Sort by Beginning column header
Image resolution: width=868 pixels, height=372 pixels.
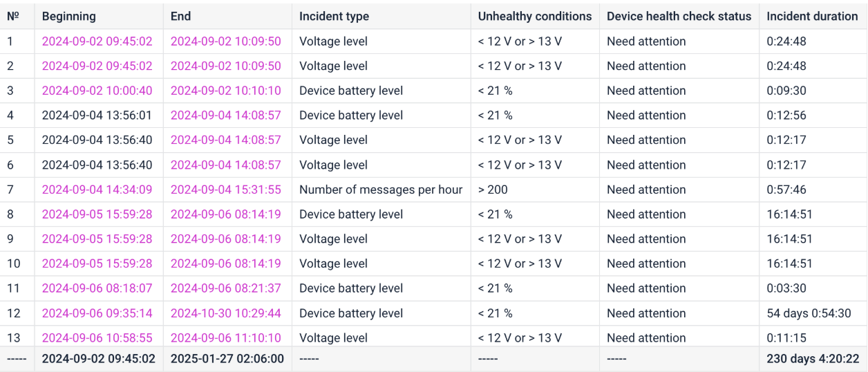pos(69,16)
